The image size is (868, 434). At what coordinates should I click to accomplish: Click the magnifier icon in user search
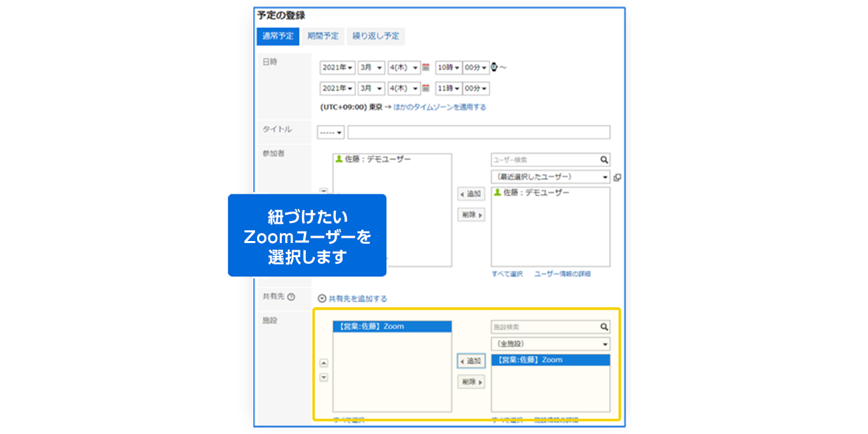604,160
